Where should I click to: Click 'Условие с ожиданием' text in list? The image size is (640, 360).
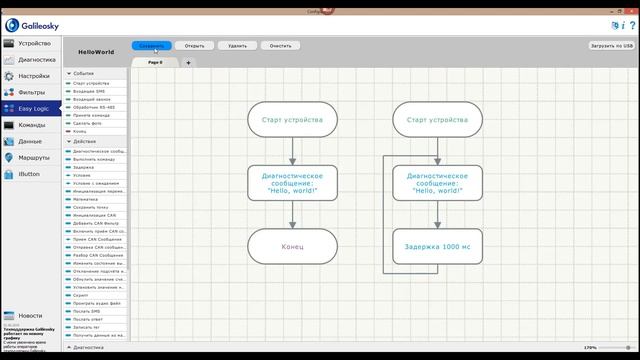(96, 184)
